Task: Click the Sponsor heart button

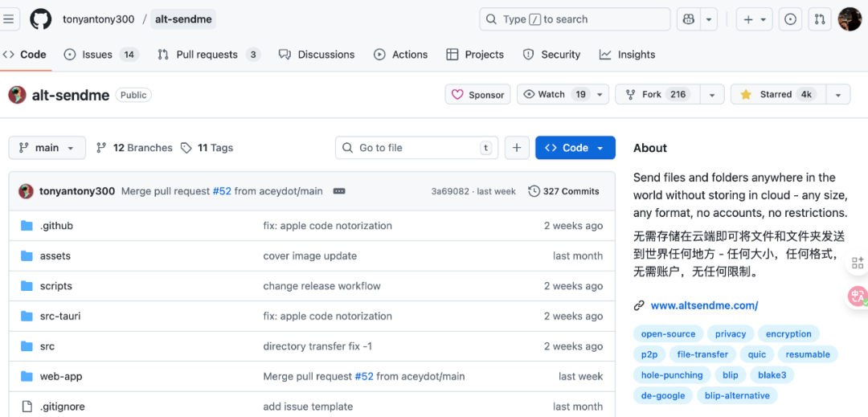Action: 477,95
